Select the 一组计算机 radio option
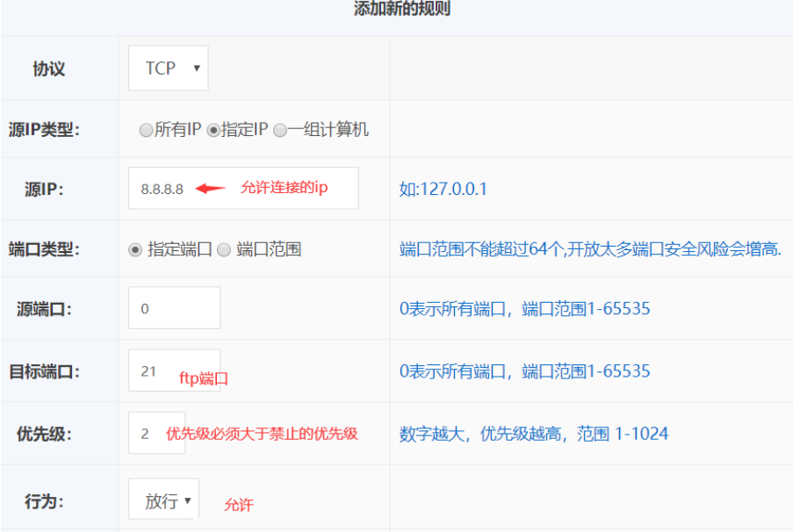 point(280,130)
